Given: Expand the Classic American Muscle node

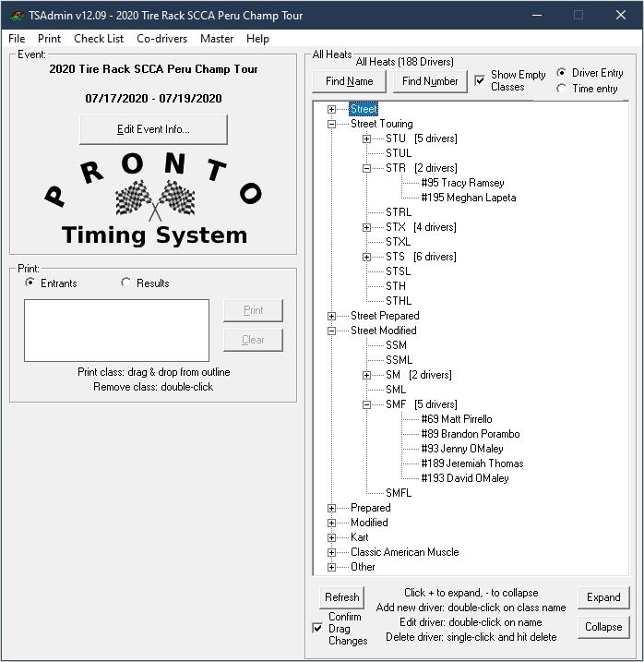Looking at the screenshot, I should (332, 553).
